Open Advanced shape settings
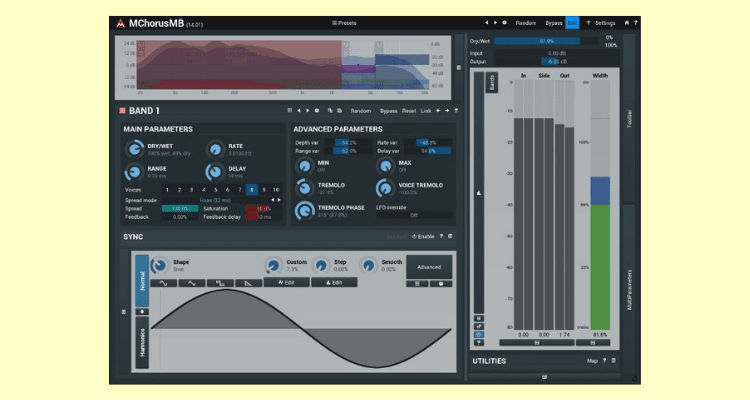Viewport: 750px width, 400px height. (x=429, y=267)
